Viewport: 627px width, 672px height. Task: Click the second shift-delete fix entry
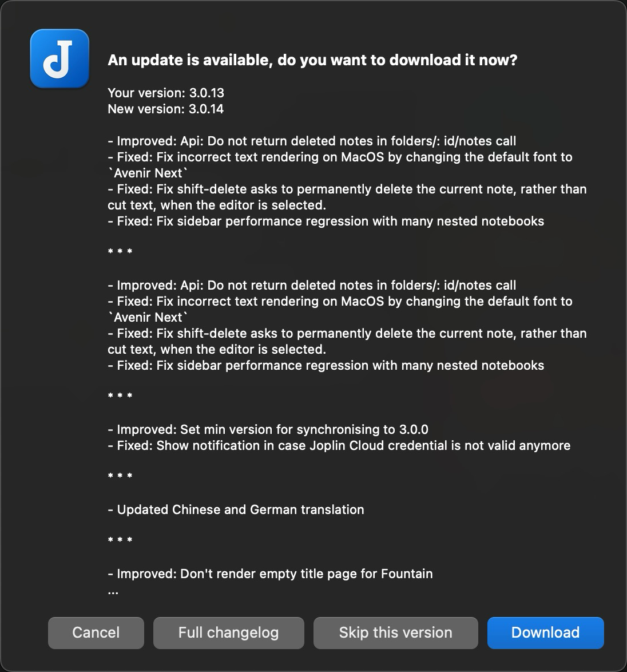coord(347,333)
